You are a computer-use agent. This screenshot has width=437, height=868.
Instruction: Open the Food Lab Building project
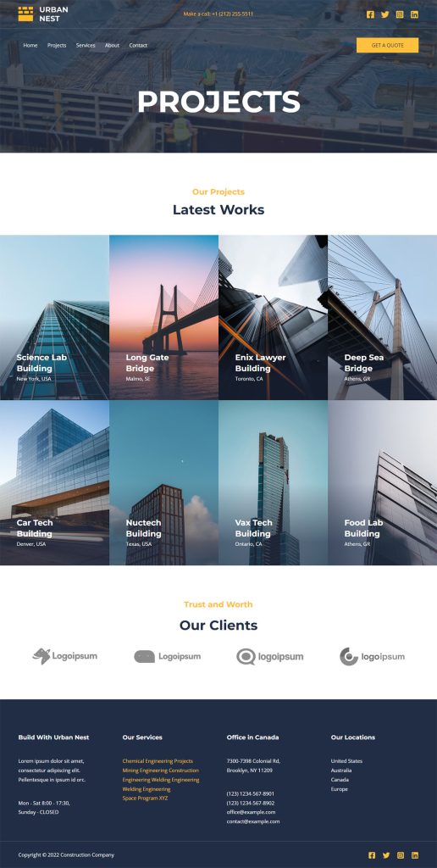(382, 482)
